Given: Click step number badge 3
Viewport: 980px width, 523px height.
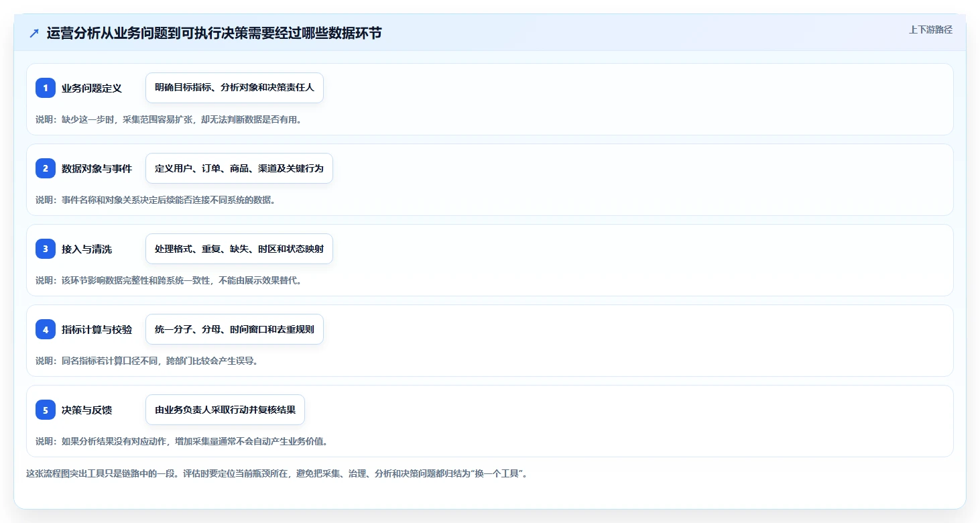Looking at the screenshot, I should click(46, 249).
